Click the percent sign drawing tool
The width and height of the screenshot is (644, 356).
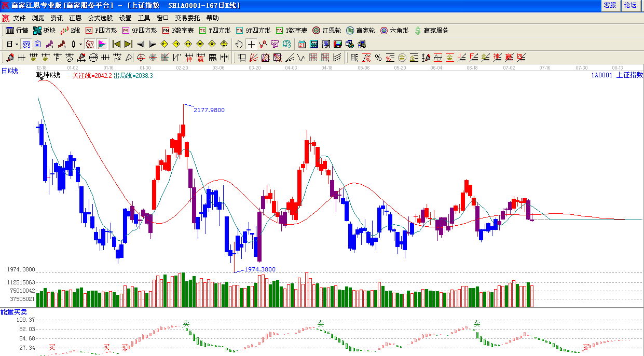tap(378, 58)
